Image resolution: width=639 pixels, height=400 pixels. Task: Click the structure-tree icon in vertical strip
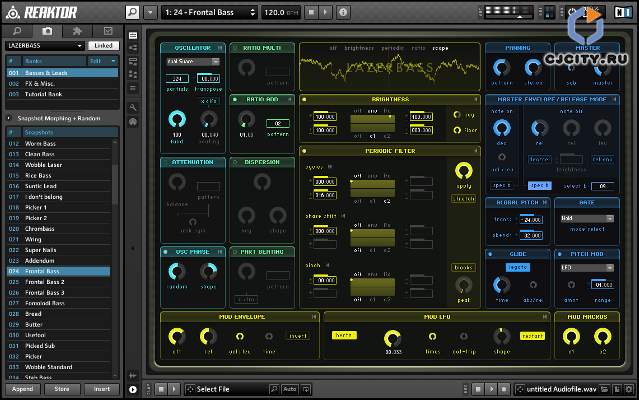133,48
